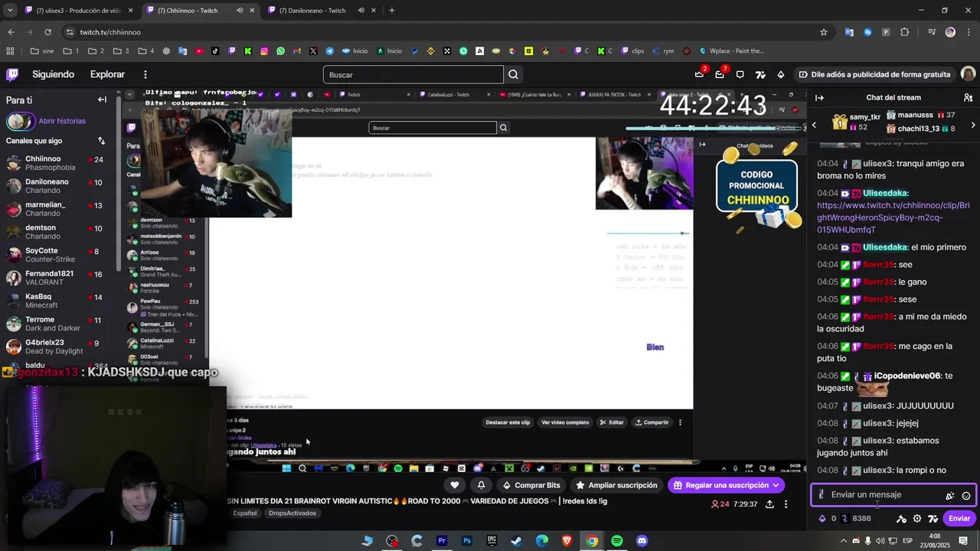Viewport: 980px width, 551px height.
Task: Click the Get Bits icon in the top bar
Action: click(x=780, y=74)
